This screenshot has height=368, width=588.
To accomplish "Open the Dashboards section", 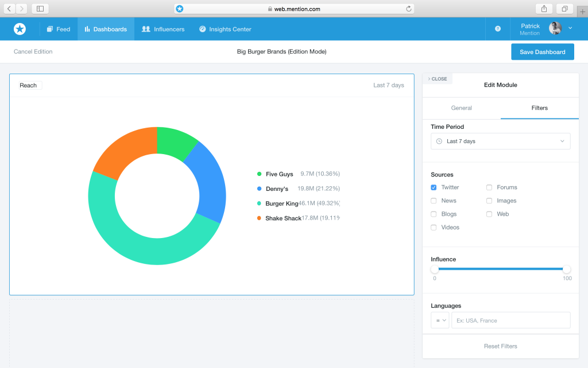I will 106,29.
